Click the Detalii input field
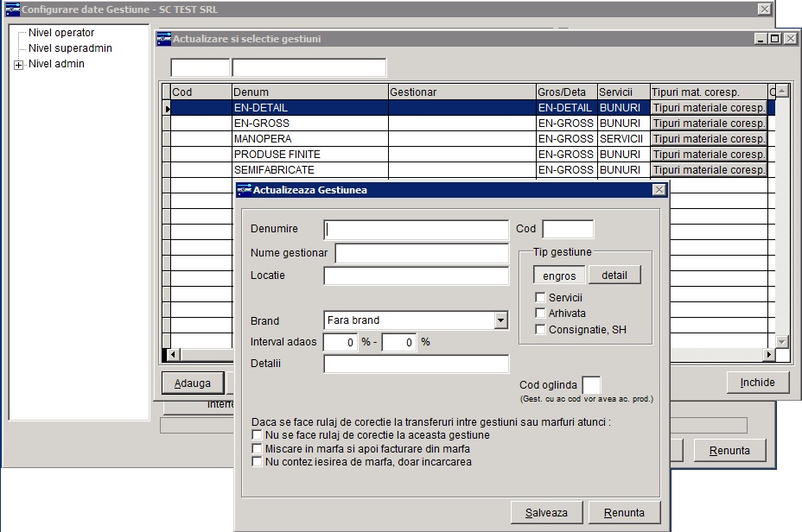 pos(417,364)
